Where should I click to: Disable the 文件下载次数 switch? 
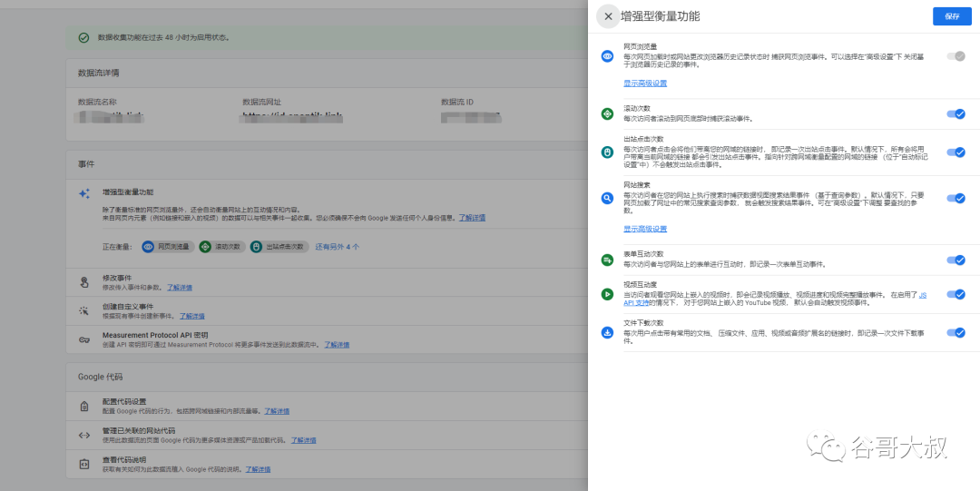[x=955, y=332]
